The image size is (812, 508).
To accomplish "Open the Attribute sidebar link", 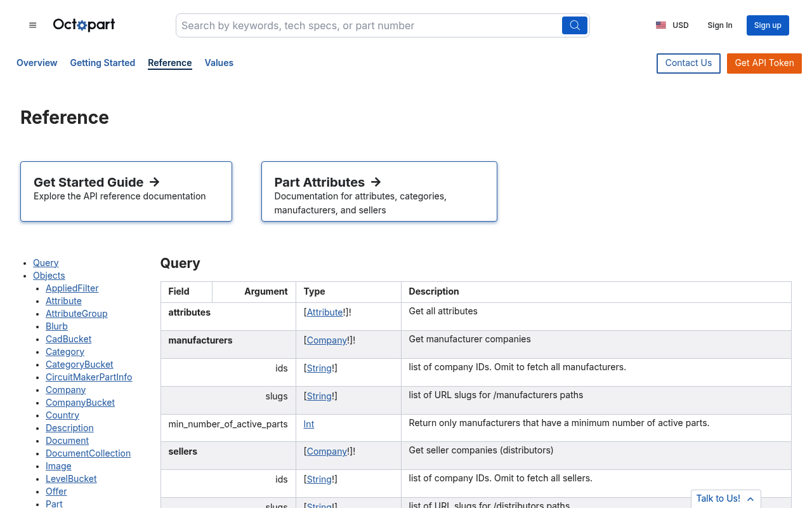I will coord(63,301).
